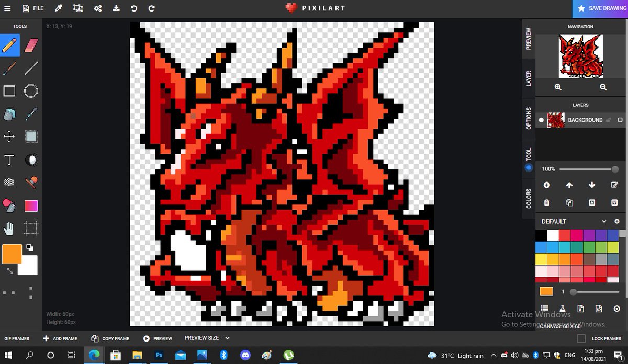Zoom in using navigation magnifier plus
The image size is (628, 364).
[x=558, y=87]
